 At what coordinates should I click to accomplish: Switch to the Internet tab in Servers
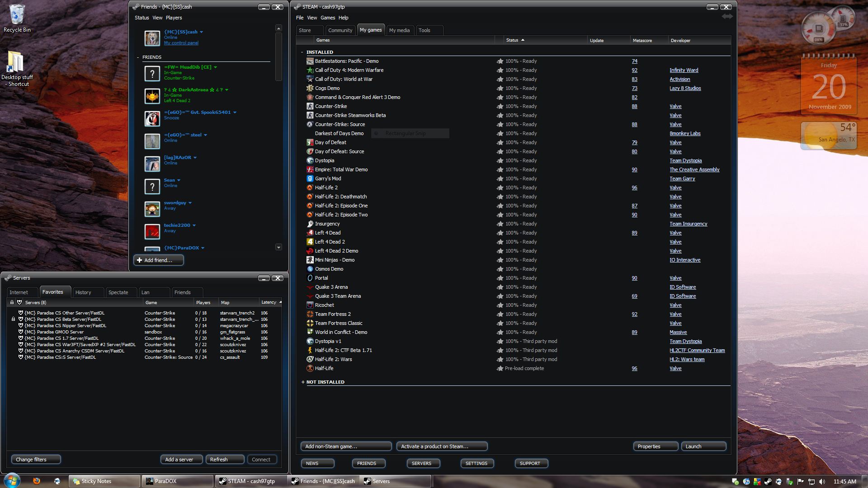23,292
